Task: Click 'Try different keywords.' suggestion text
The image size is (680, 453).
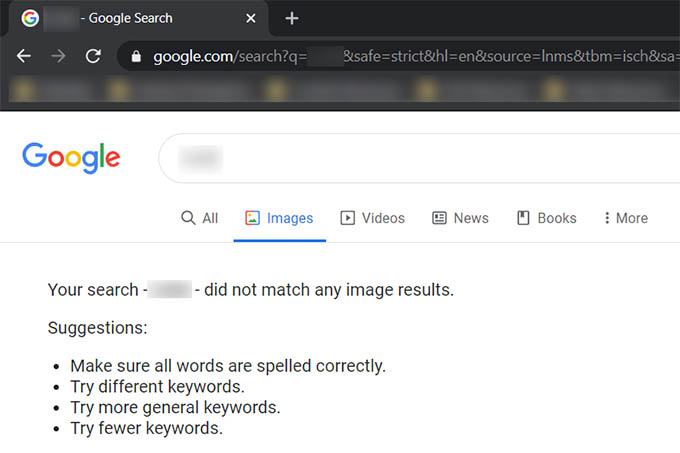Action: (x=157, y=386)
